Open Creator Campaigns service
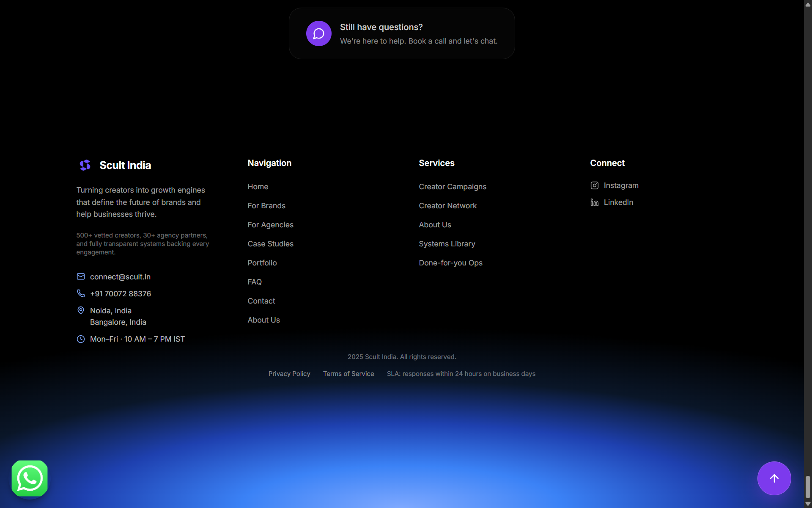 (x=453, y=187)
